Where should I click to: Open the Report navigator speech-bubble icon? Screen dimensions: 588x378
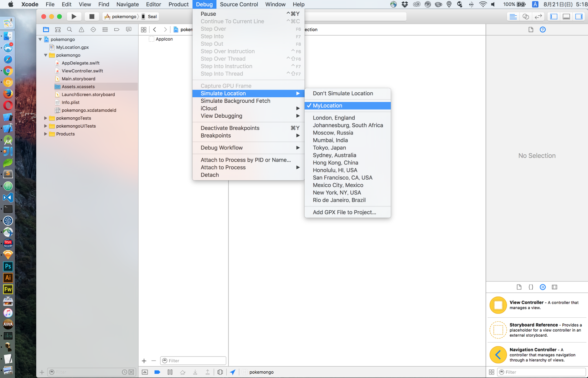coord(129,30)
